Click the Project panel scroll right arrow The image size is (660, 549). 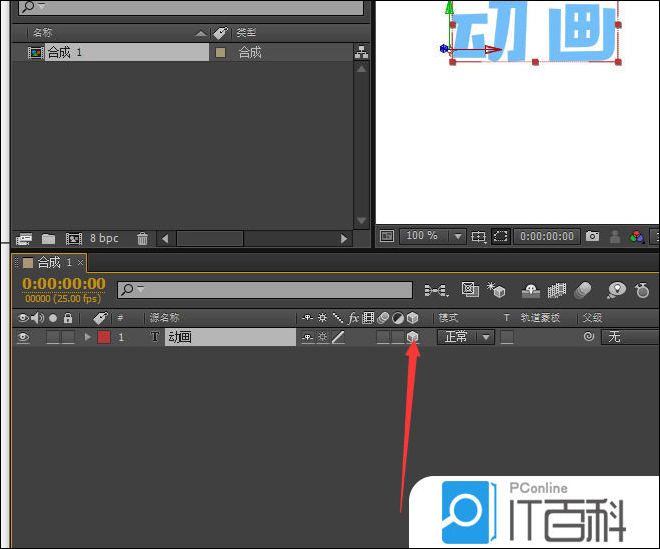click(x=344, y=239)
